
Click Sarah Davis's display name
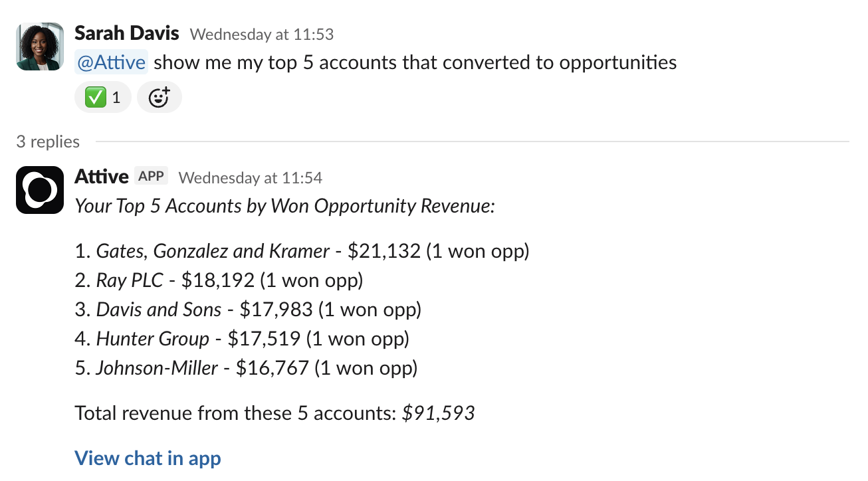[x=126, y=33]
